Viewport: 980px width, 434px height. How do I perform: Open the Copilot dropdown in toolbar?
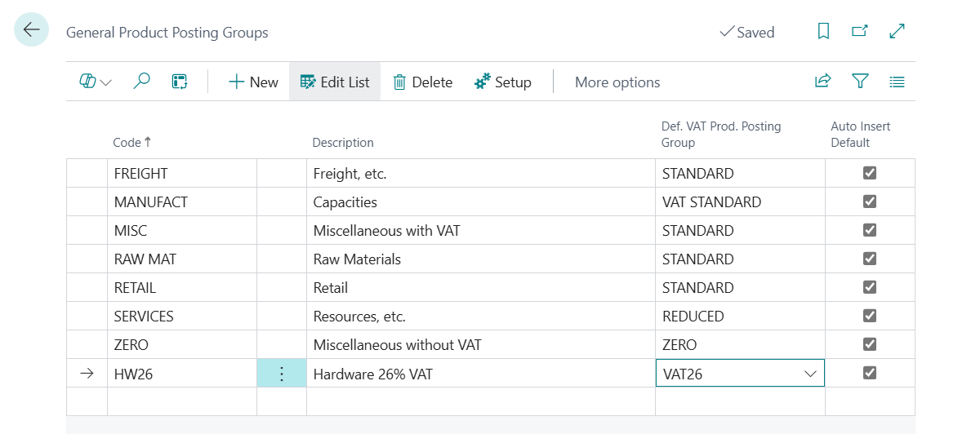(x=96, y=82)
